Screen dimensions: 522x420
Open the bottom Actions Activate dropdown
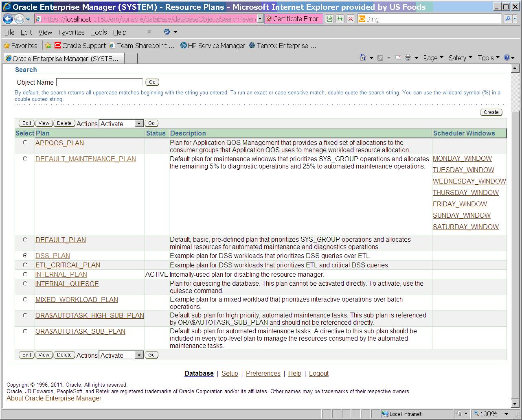121,355
